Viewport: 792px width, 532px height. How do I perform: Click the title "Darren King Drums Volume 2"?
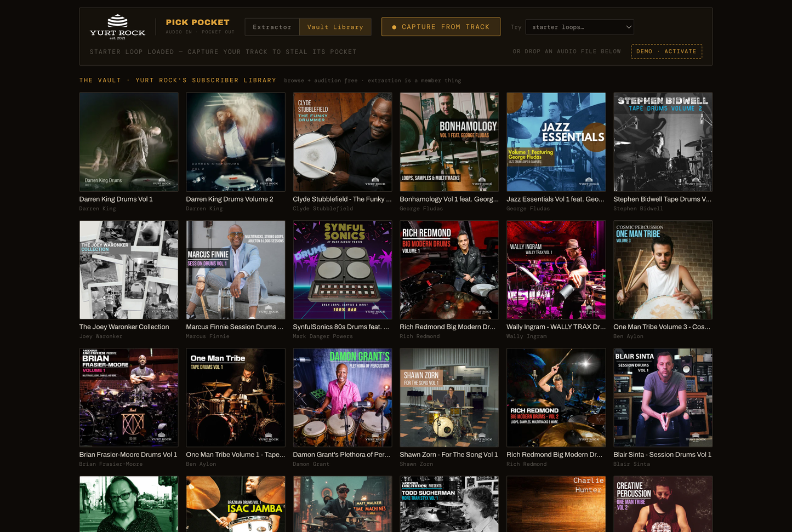[230, 199]
